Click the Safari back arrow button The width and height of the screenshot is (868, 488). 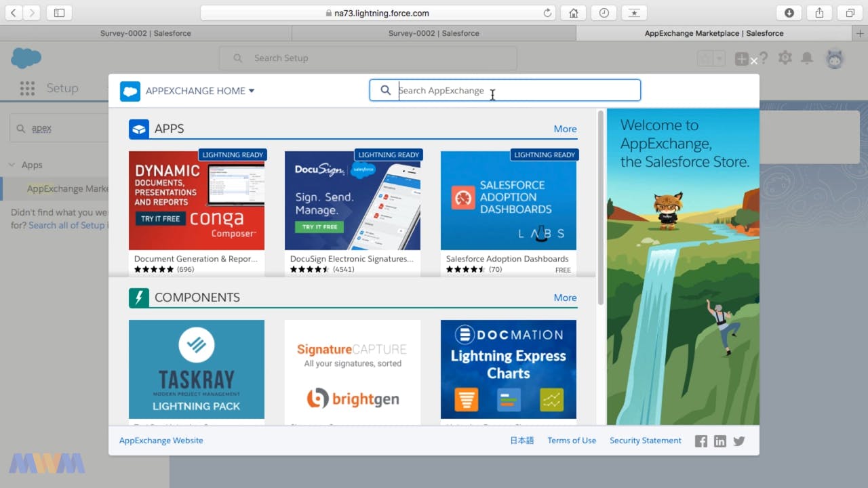coord(14,12)
